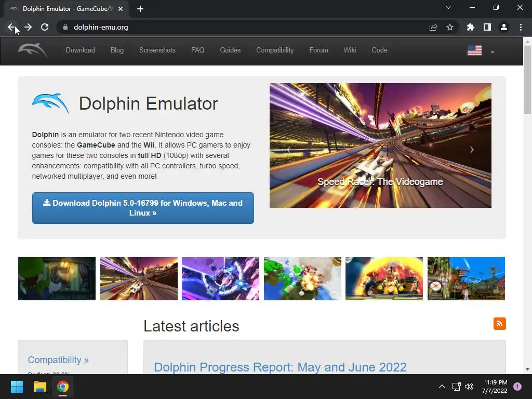Click the Chrome taskbar icon
The image size is (532, 399).
63,387
